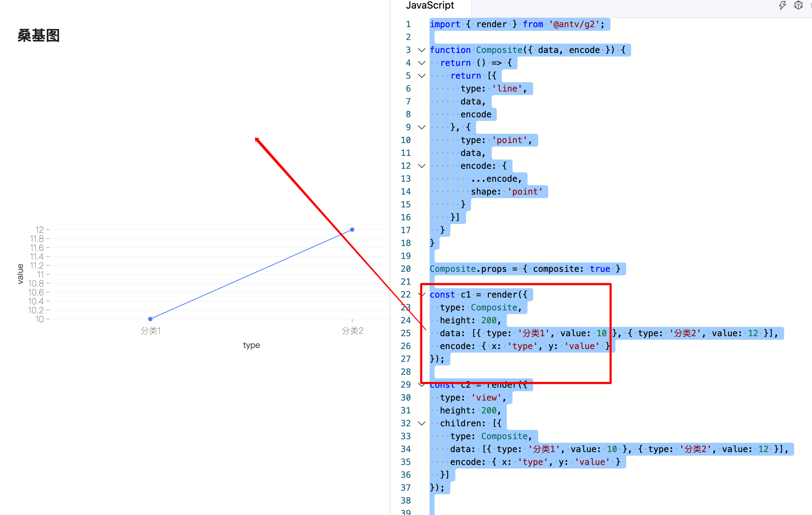Click line number 28 in gutter
Screen dimensions: 812x515
pyautogui.click(x=406, y=372)
